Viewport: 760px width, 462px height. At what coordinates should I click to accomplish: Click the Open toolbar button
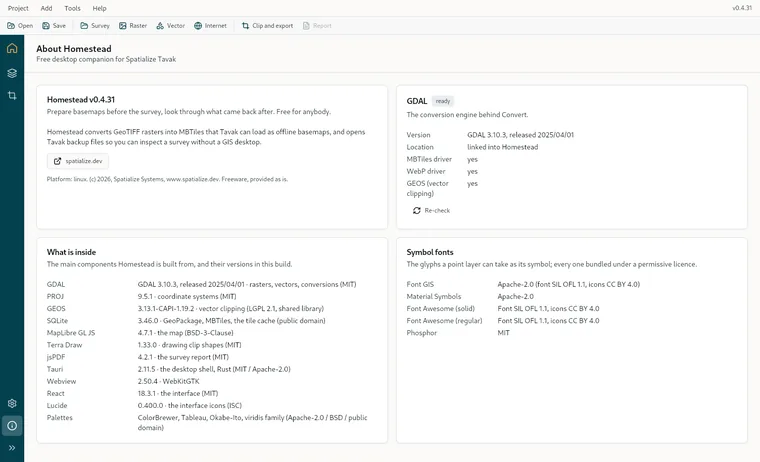20,26
